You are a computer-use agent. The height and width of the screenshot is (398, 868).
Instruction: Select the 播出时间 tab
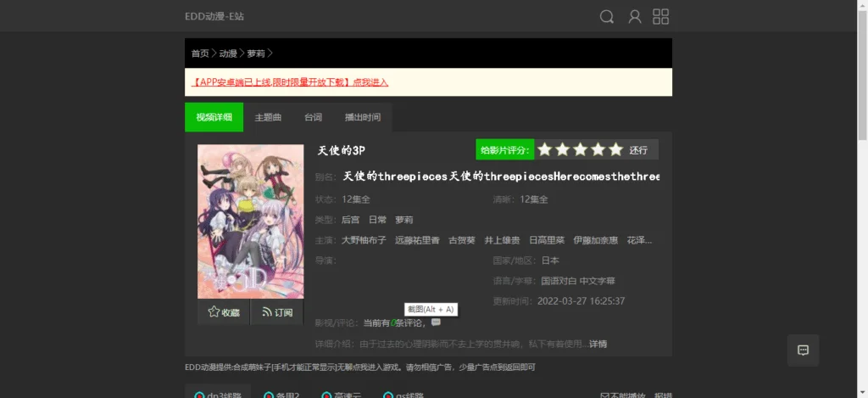tap(362, 117)
